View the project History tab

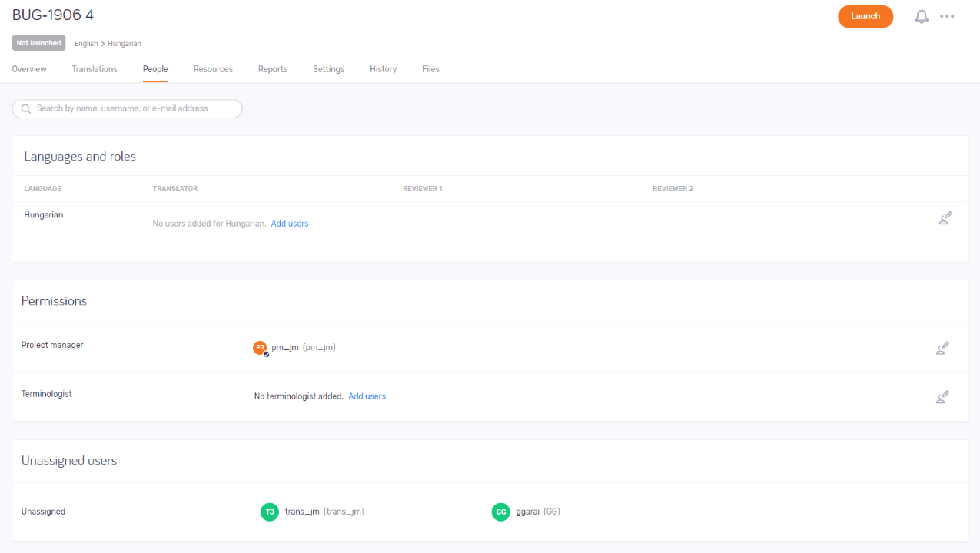click(x=383, y=69)
